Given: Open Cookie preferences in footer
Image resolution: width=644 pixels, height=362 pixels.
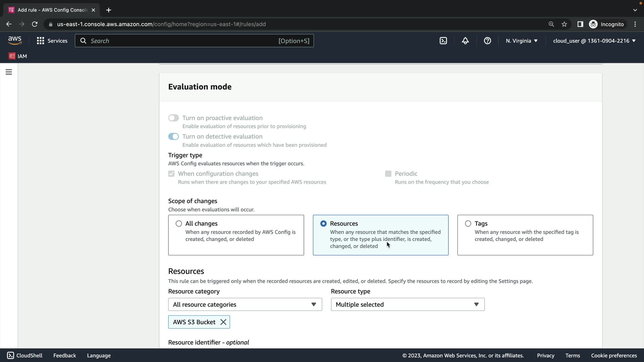Looking at the screenshot, I should tap(614, 356).
